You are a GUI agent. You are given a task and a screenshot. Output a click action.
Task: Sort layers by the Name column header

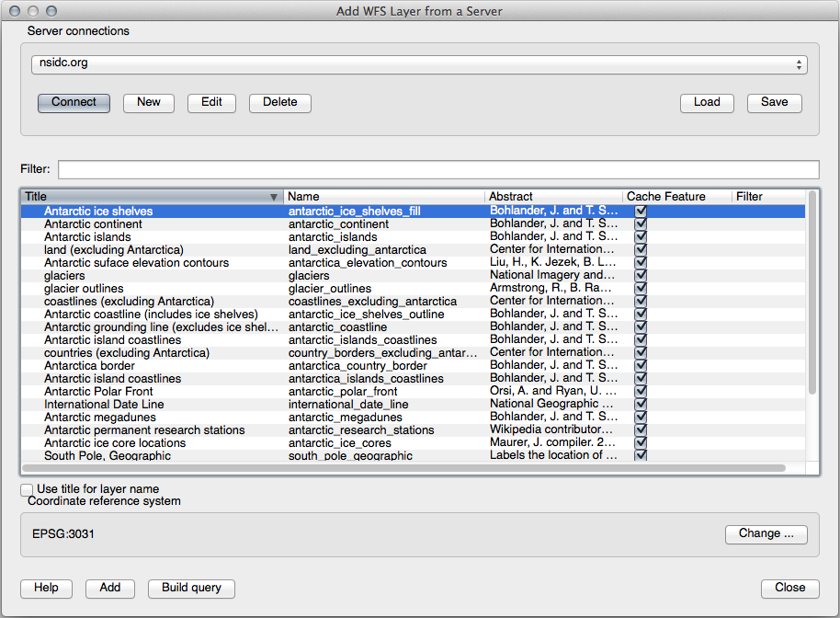click(x=383, y=197)
